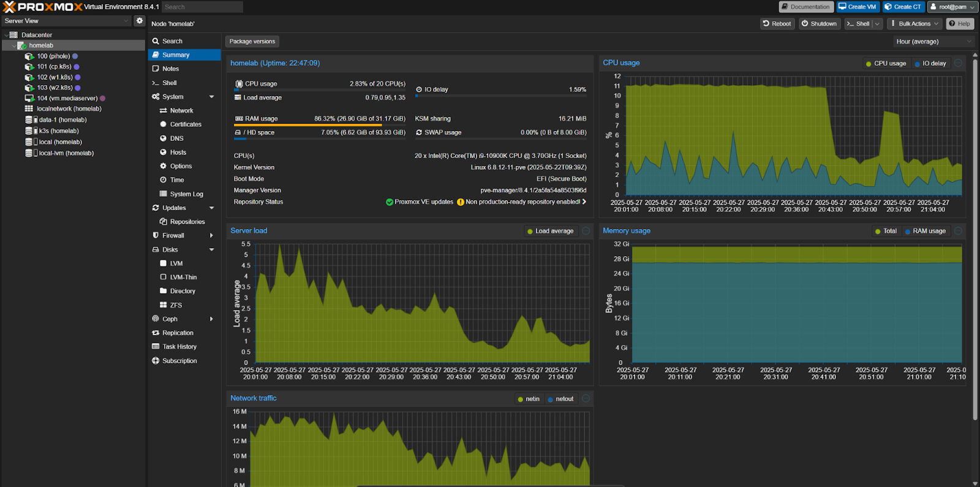The height and width of the screenshot is (487, 980).
Task: Open local-lvm (homelab) storage
Action: (x=66, y=153)
